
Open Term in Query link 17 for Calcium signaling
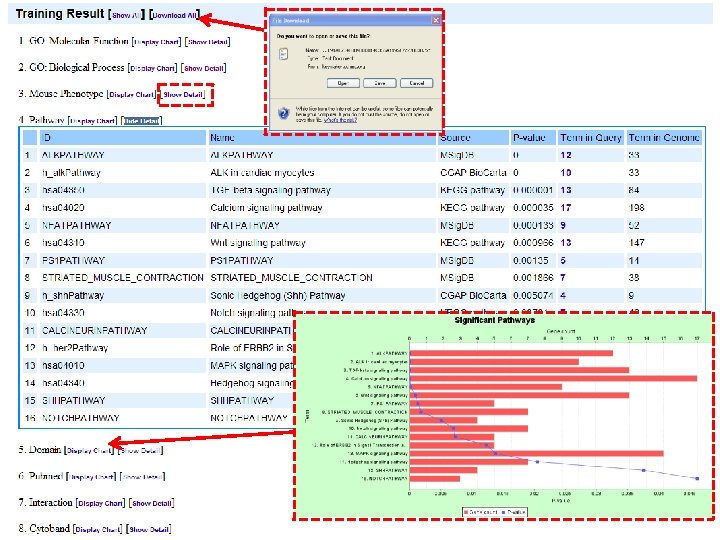point(566,208)
